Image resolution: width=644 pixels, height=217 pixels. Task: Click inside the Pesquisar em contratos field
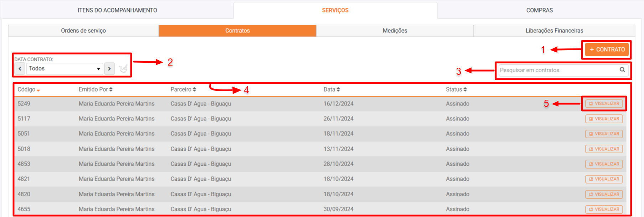point(558,70)
